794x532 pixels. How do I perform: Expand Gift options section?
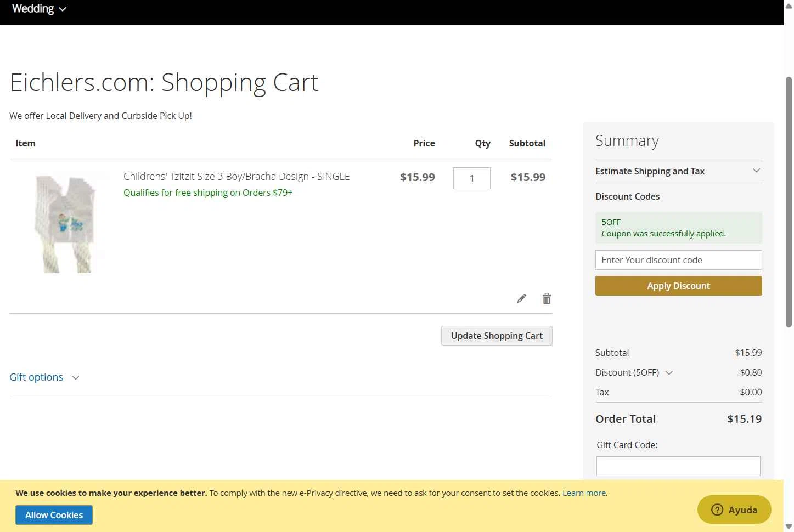[x=44, y=377]
